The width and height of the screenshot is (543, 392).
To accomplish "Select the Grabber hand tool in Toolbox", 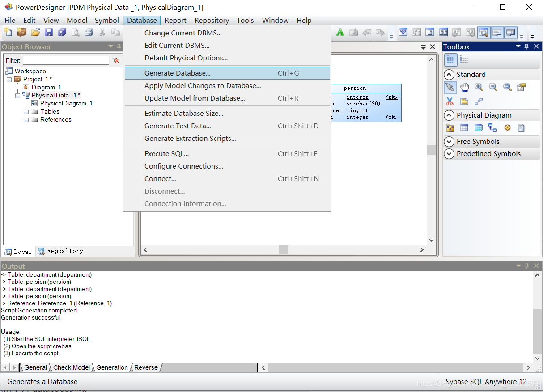I will pos(465,87).
